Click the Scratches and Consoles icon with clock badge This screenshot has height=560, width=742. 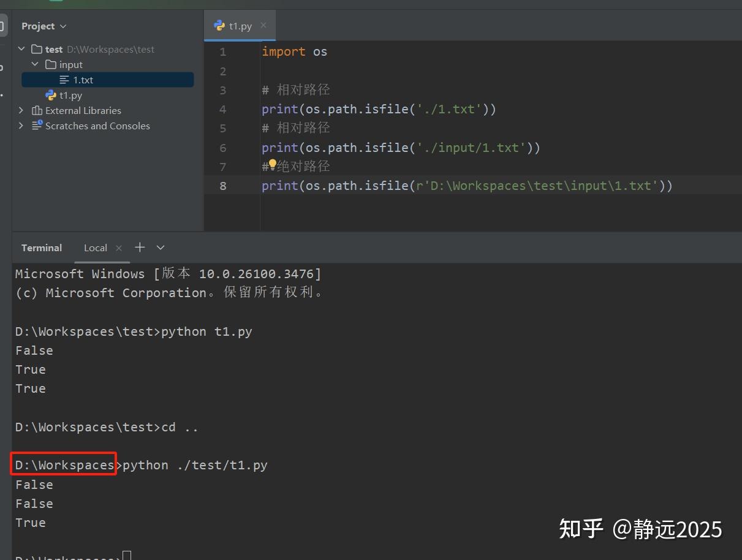click(37, 126)
